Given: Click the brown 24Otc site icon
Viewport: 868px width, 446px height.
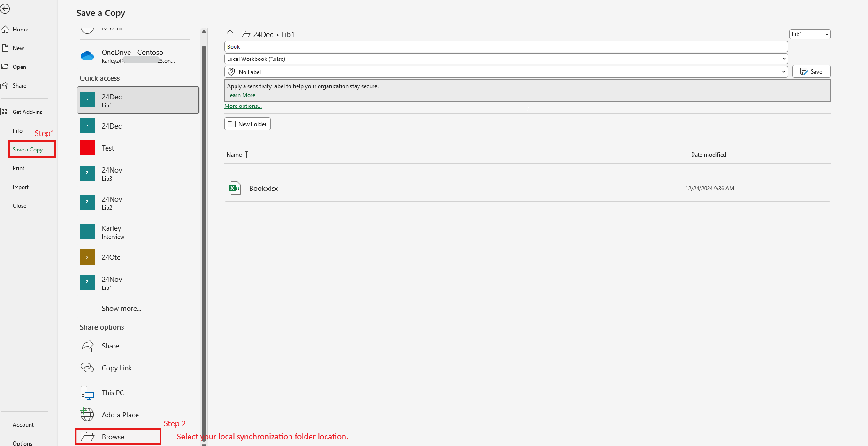Looking at the screenshot, I should [87, 257].
